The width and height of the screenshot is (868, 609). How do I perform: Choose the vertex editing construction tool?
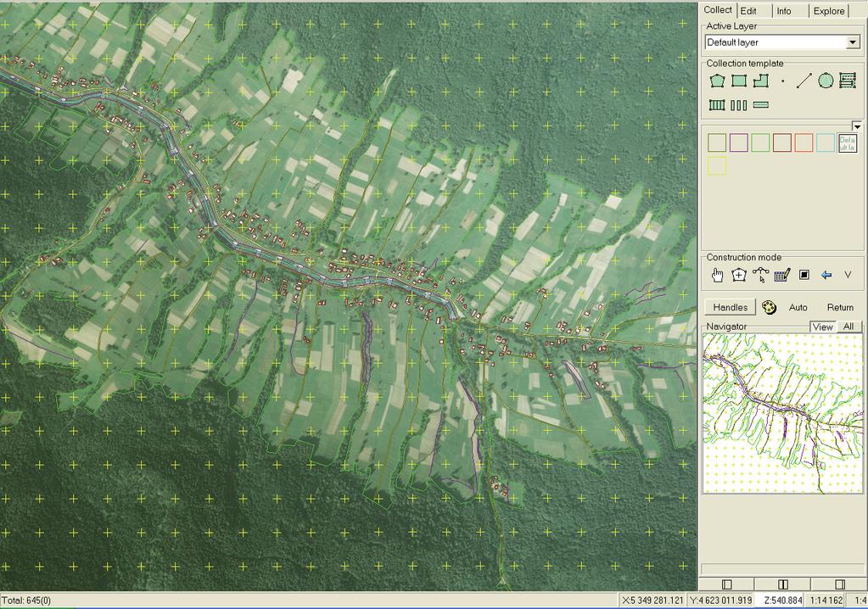pos(760,274)
